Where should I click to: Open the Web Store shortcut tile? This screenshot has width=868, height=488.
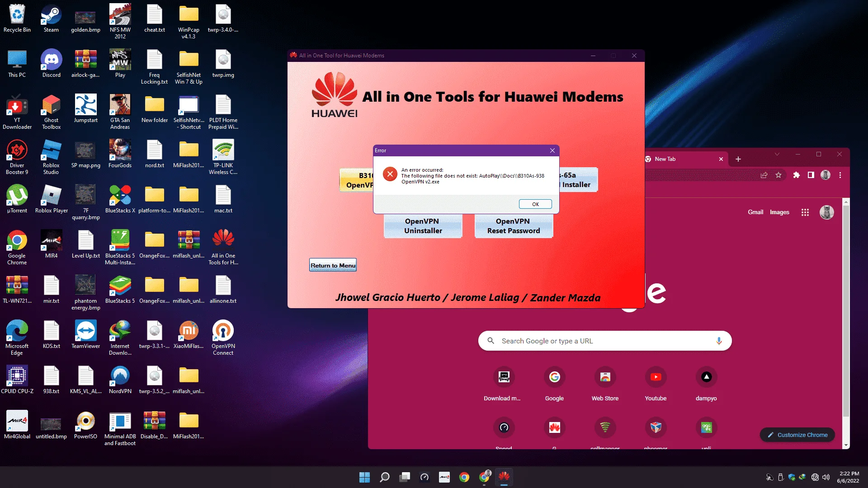[x=605, y=383]
